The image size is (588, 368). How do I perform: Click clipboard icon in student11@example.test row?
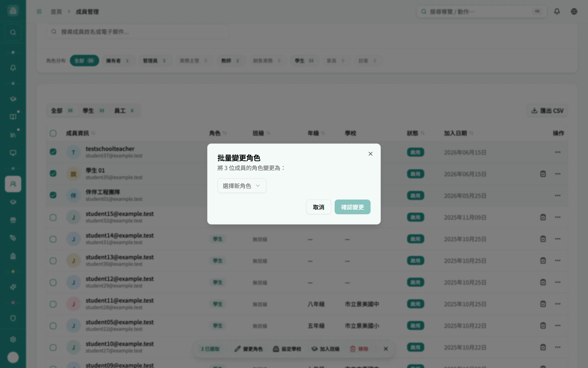point(543,304)
